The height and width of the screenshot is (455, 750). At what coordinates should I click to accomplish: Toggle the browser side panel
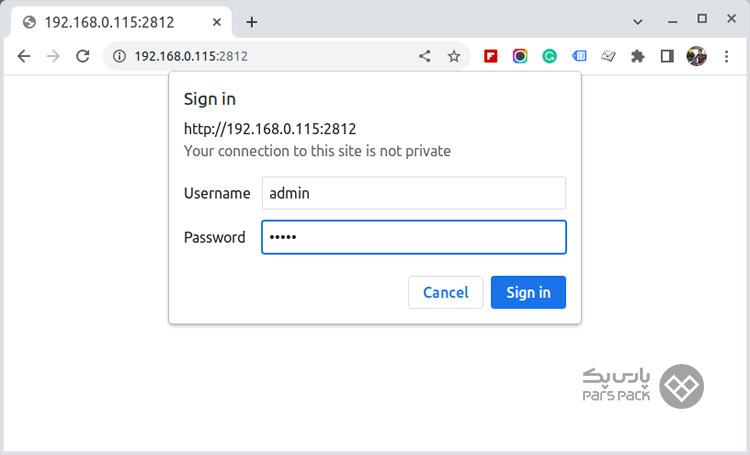(667, 56)
